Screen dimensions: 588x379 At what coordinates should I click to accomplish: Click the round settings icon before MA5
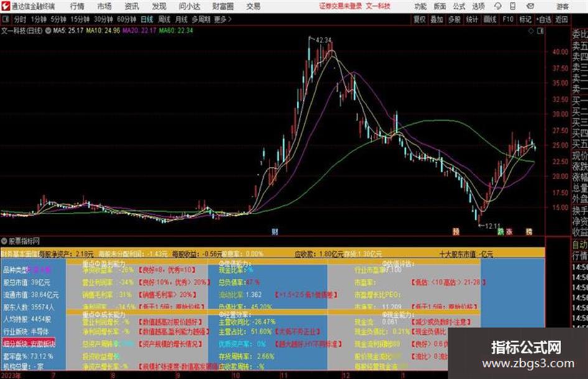click(48, 30)
